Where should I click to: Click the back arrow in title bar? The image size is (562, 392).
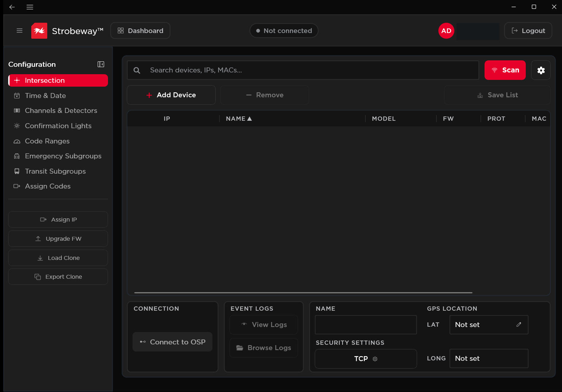tap(12, 7)
